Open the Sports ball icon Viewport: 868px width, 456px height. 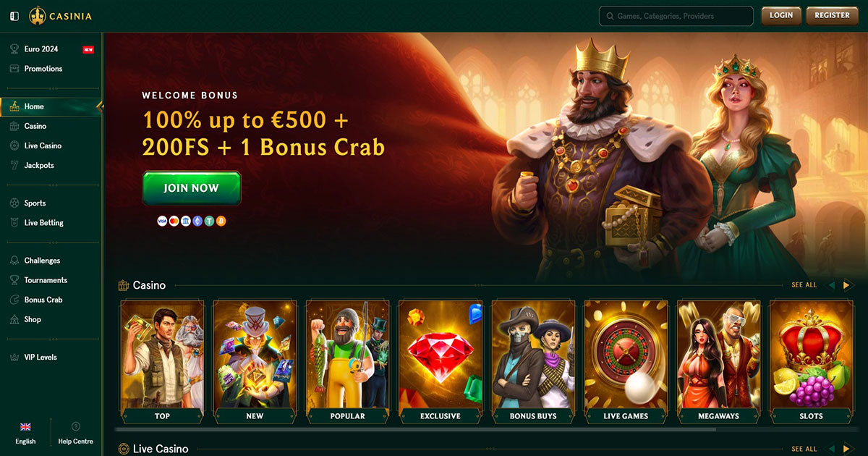click(14, 203)
